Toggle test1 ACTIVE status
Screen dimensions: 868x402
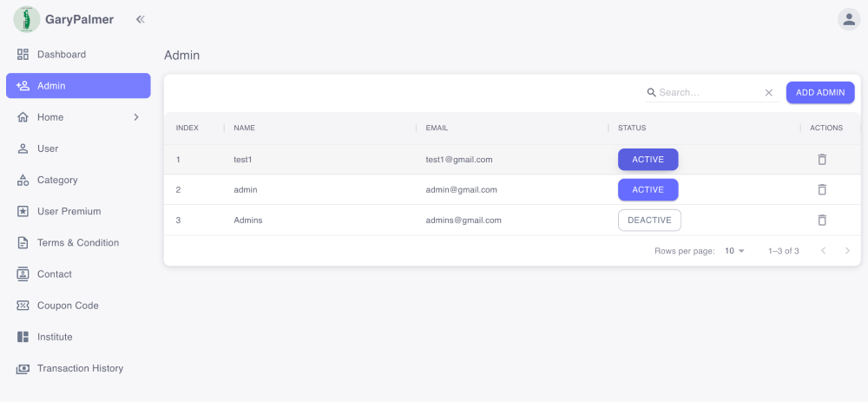tap(648, 160)
